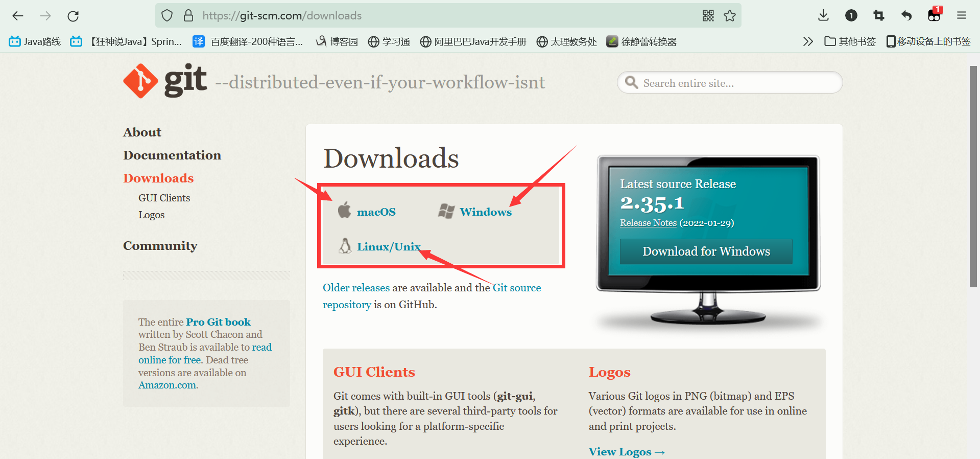Click the git logo to go home
980x459 pixels.
tap(165, 81)
